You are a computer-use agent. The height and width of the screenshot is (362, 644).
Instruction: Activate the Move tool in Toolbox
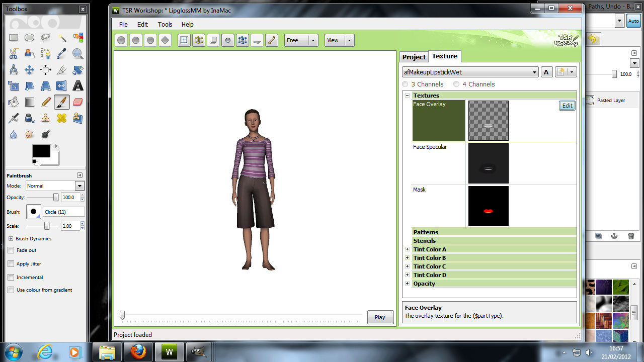[30, 70]
